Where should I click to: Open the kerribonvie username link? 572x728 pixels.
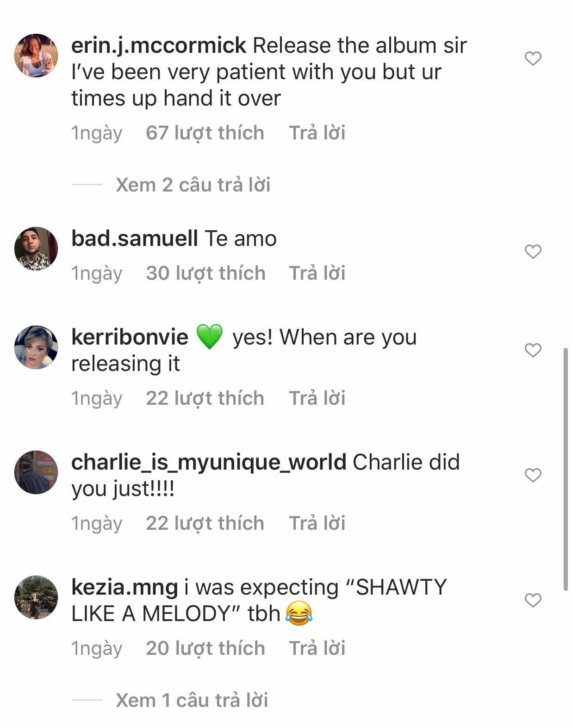130,337
